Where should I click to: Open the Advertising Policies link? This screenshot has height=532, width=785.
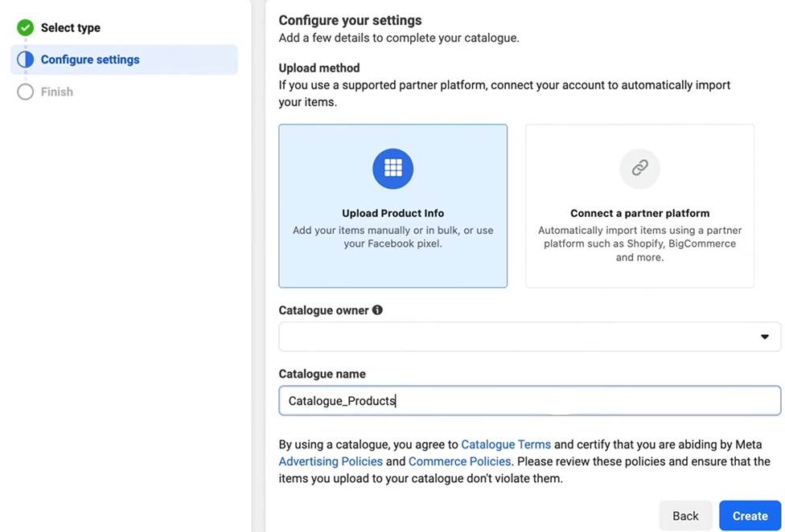(x=331, y=461)
